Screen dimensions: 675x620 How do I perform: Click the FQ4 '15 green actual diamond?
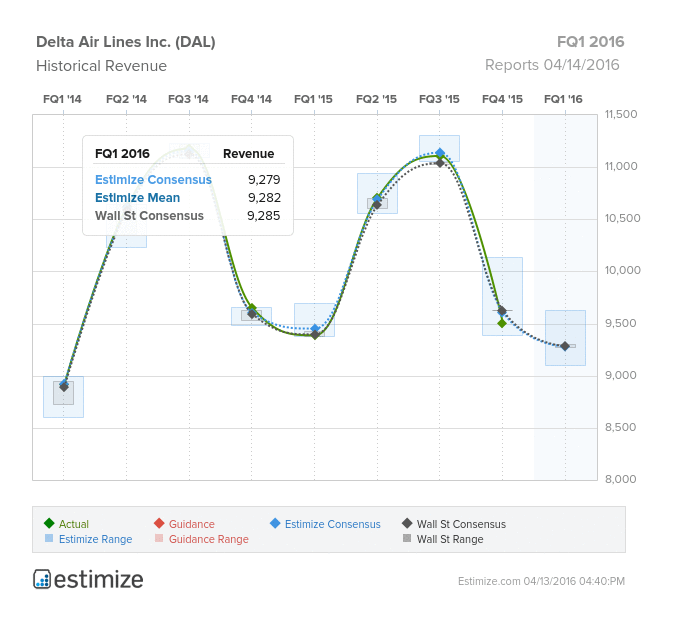click(502, 323)
